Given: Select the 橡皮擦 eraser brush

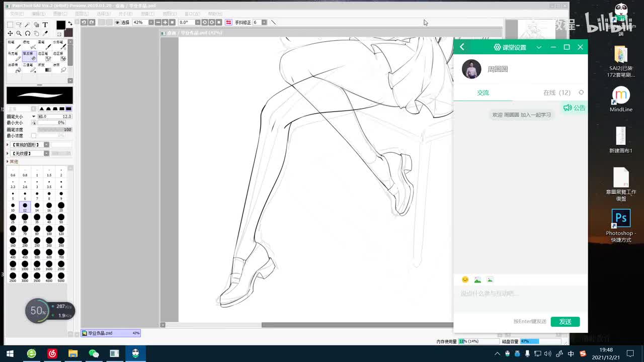Looking at the screenshot, I should pos(29,57).
